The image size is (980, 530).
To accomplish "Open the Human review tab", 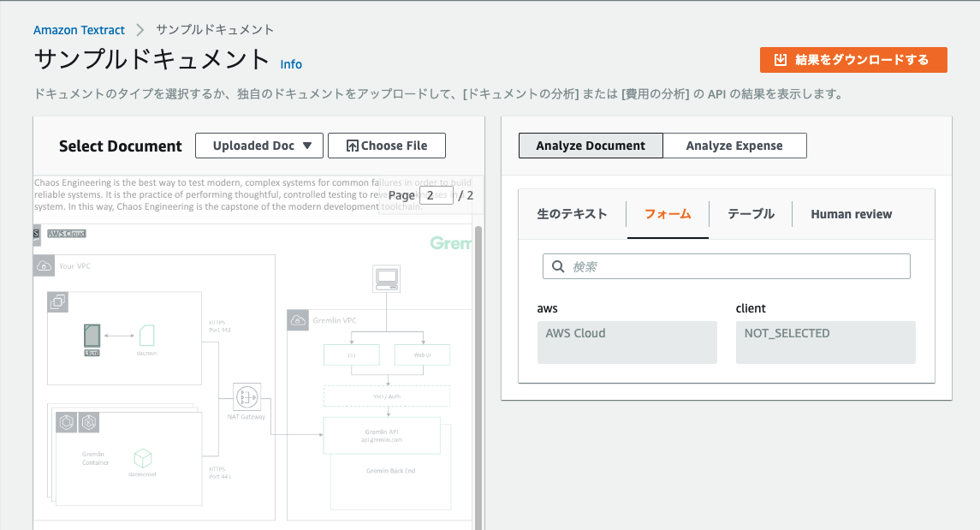I will (851, 214).
